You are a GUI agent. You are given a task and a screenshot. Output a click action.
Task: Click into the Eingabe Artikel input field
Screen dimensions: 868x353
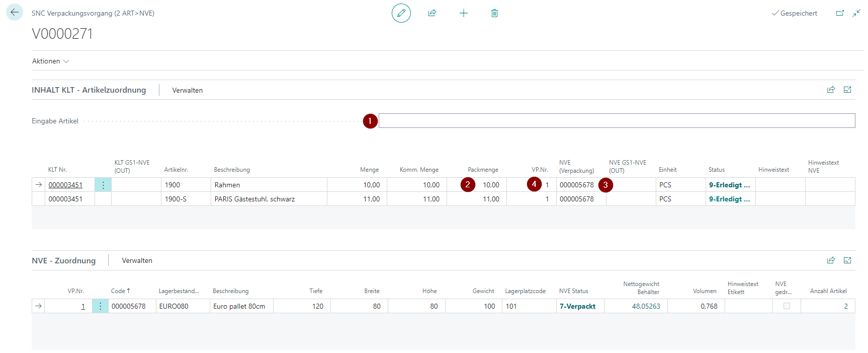(x=616, y=121)
